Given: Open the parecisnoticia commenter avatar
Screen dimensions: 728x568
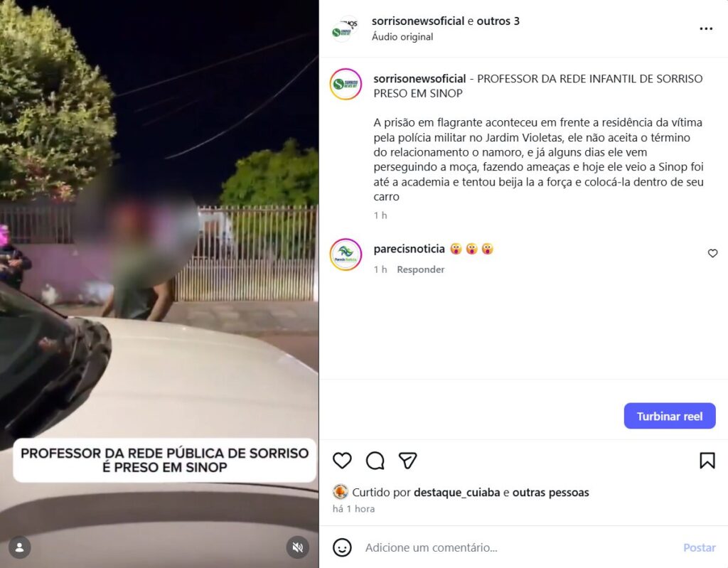Looking at the screenshot, I should 346,254.
